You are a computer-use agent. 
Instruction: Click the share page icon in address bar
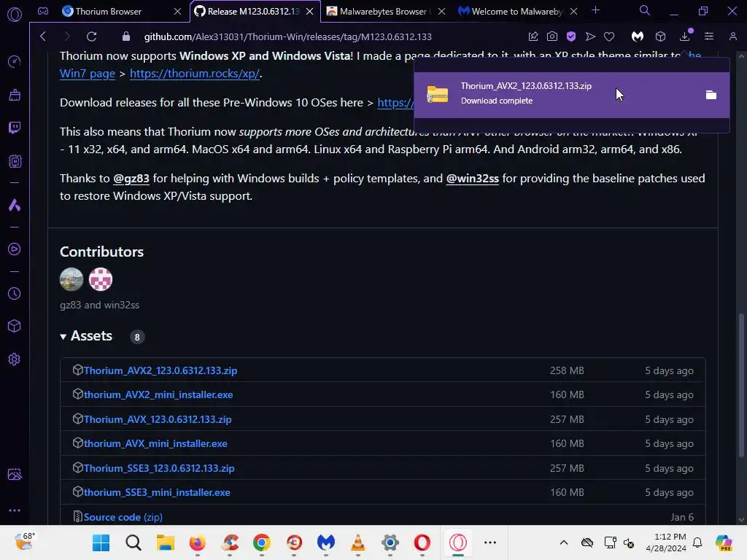click(533, 36)
